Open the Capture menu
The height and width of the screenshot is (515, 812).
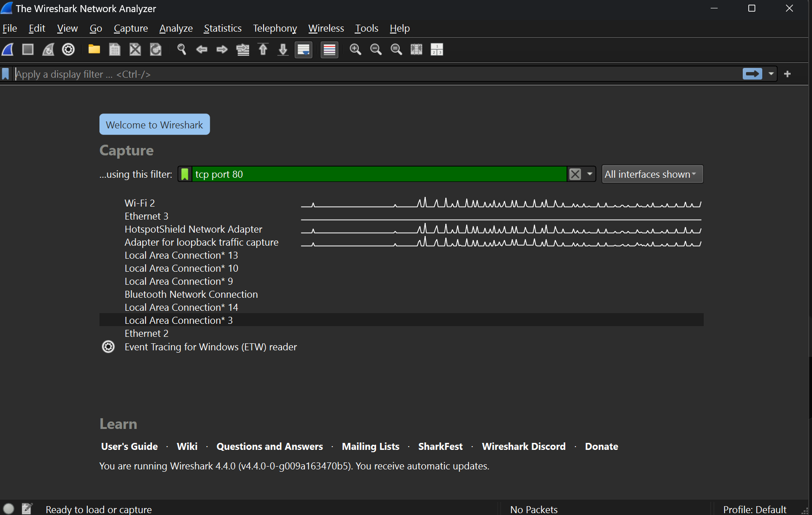[x=131, y=28]
